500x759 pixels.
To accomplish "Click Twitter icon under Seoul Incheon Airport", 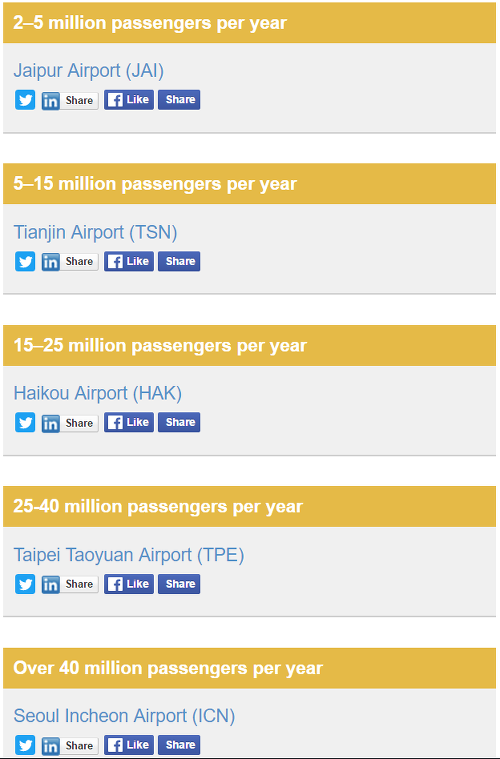I will (x=25, y=745).
